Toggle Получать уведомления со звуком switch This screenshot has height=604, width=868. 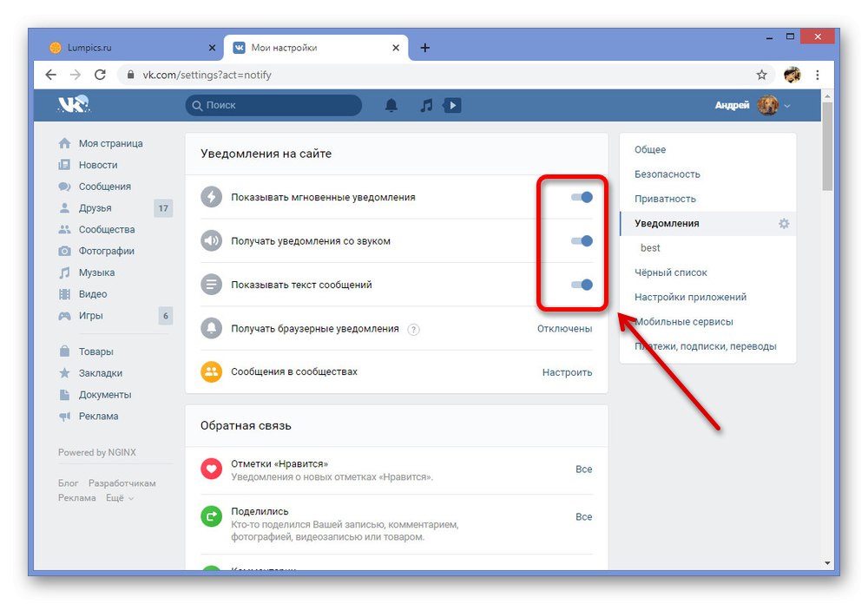tap(582, 241)
